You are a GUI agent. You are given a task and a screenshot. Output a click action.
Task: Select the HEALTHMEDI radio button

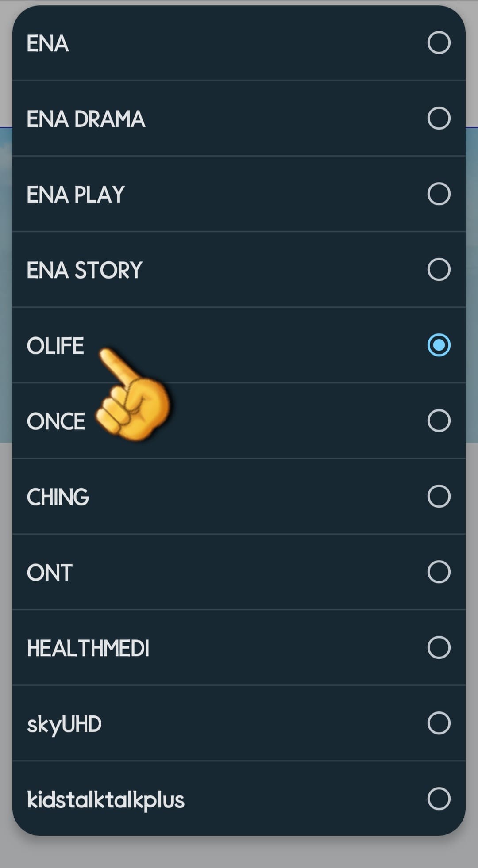[x=438, y=648]
